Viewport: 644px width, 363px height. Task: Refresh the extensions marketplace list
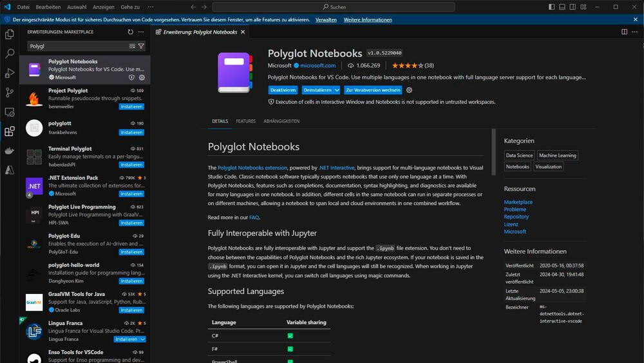click(x=131, y=32)
